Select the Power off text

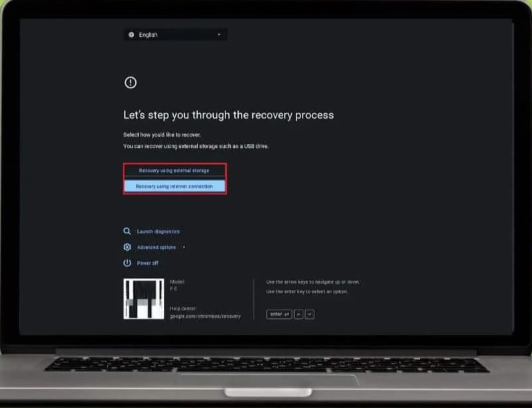147,263
